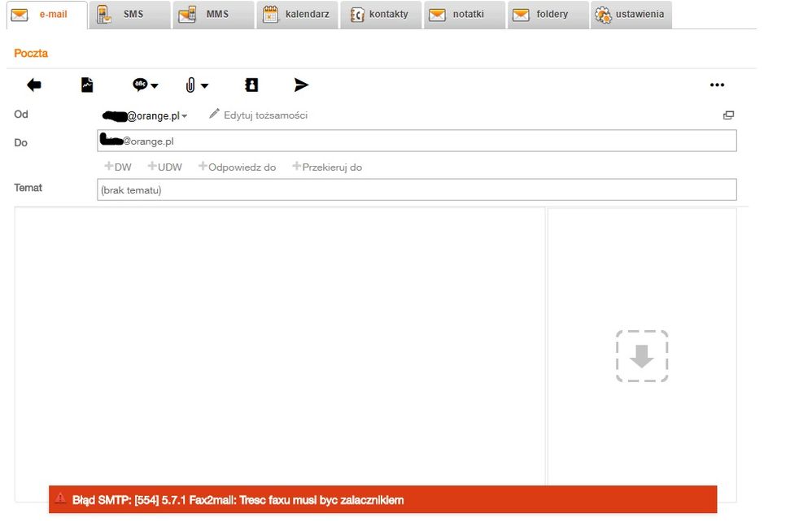812x522 pixels.
Task: Expand the sender address dropdown in Od
Action: click(185, 116)
